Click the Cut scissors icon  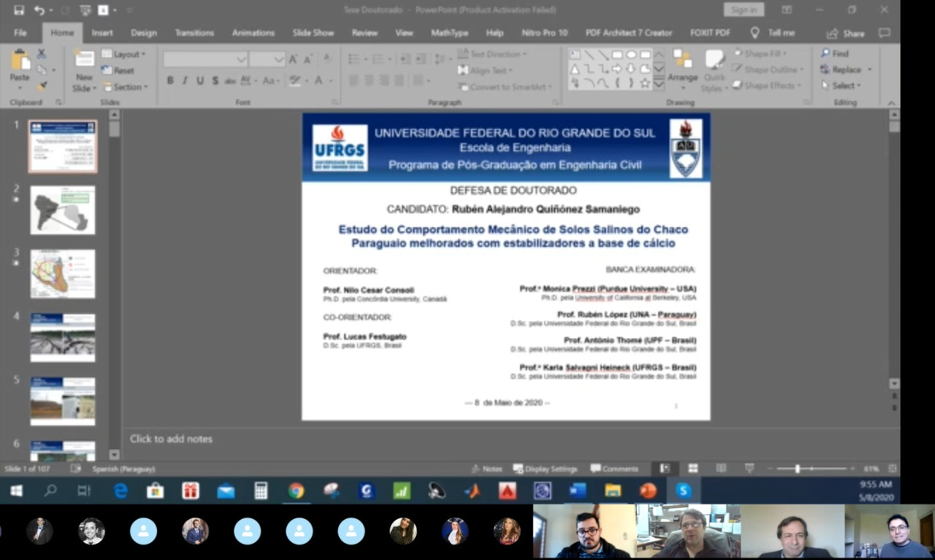tap(42, 54)
